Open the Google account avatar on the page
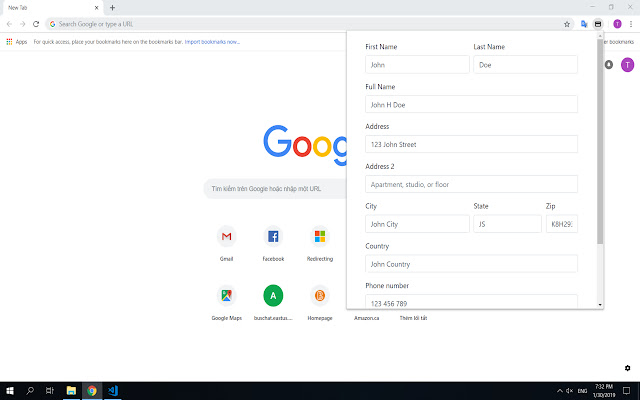This screenshot has height=400, width=640. (x=627, y=65)
